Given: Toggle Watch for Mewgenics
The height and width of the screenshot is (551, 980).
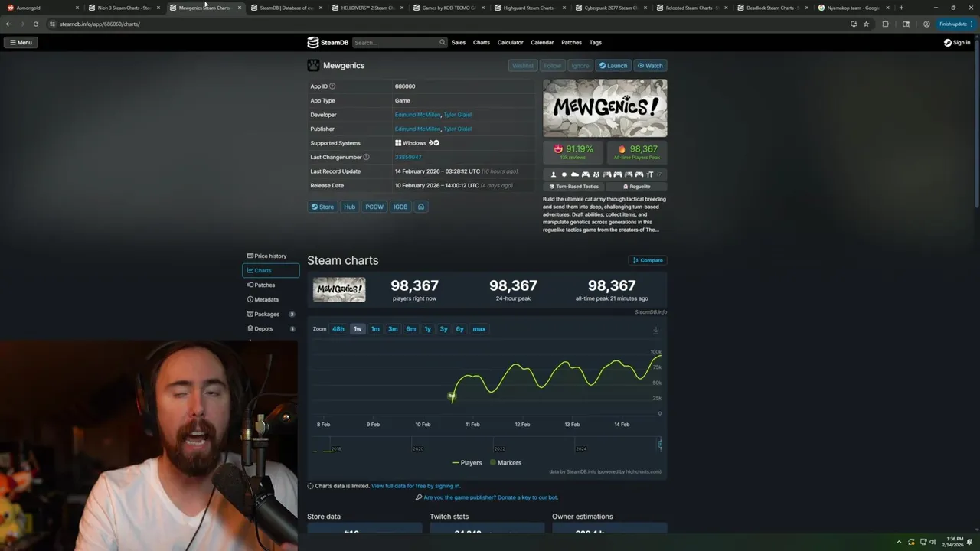Looking at the screenshot, I should (650, 66).
